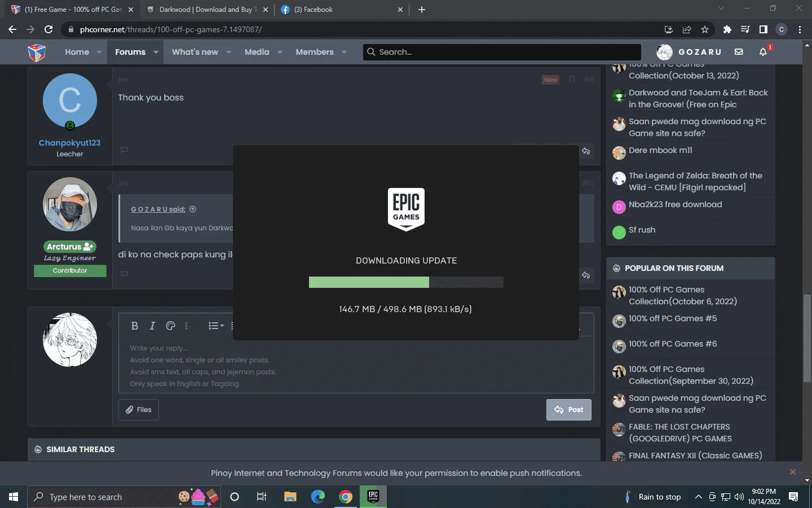Click the forum Search field
The width and height of the screenshot is (812, 508).
pos(502,52)
